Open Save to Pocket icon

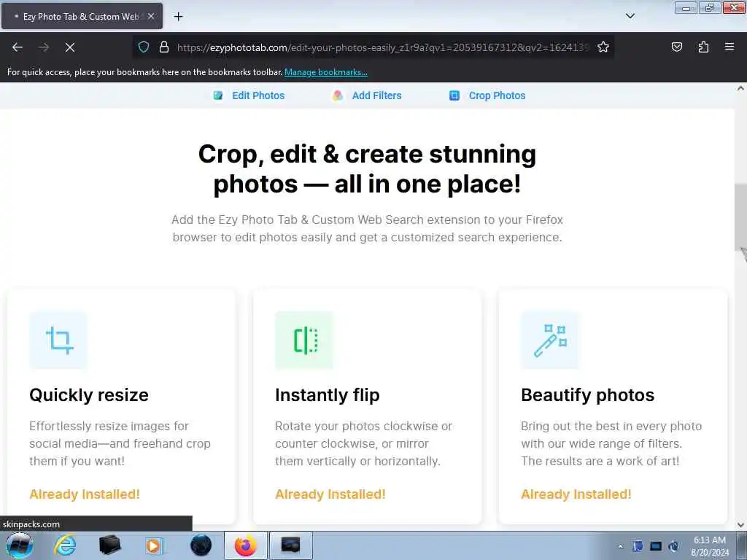676,47
